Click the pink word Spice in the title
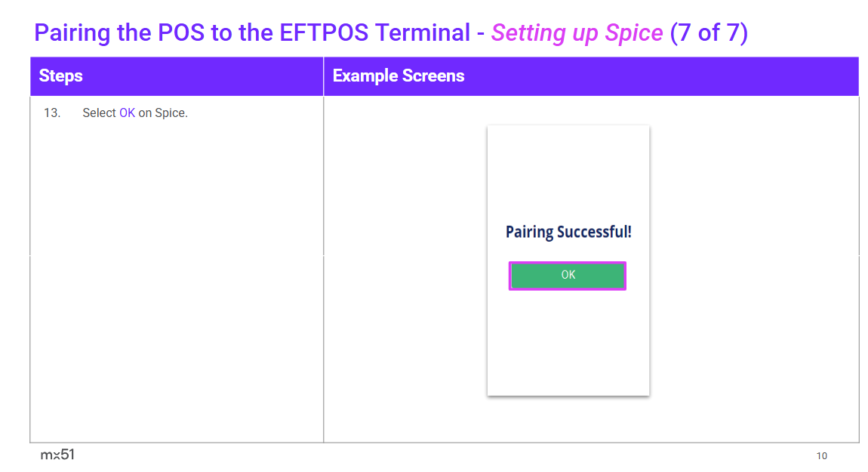This screenshot has height=472, width=868. click(634, 33)
